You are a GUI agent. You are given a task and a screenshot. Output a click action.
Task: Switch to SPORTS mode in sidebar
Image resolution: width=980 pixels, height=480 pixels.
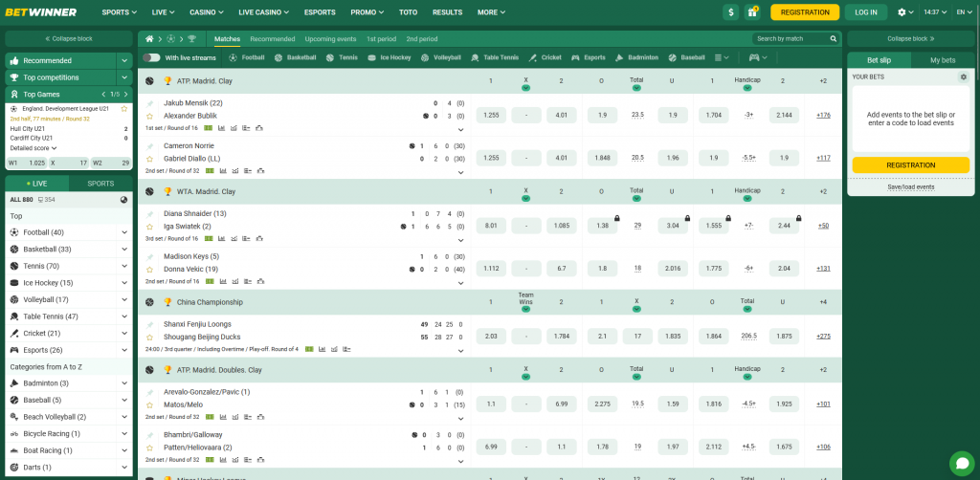100,184
